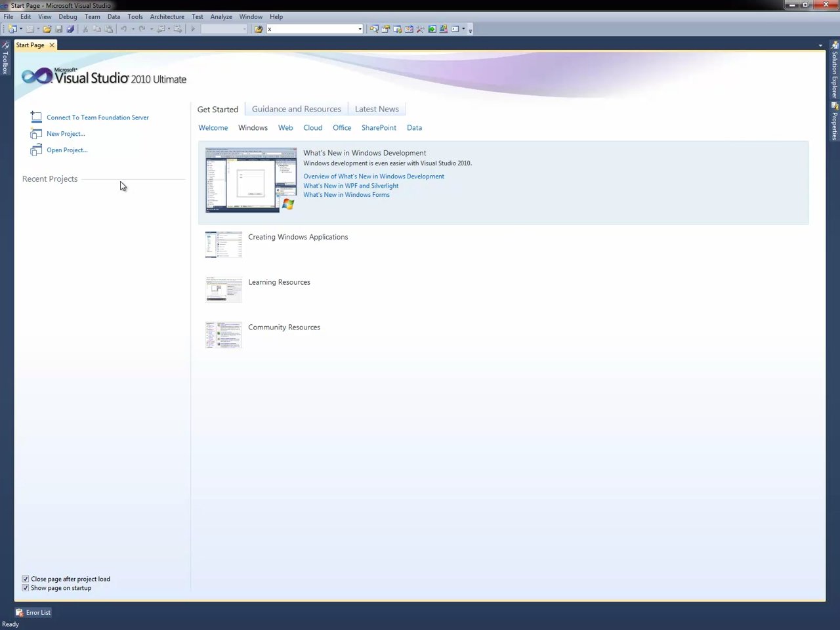Open the toolbar options overflow arrow
Screen dimensions: 840x630
pyautogui.click(x=470, y=30)
